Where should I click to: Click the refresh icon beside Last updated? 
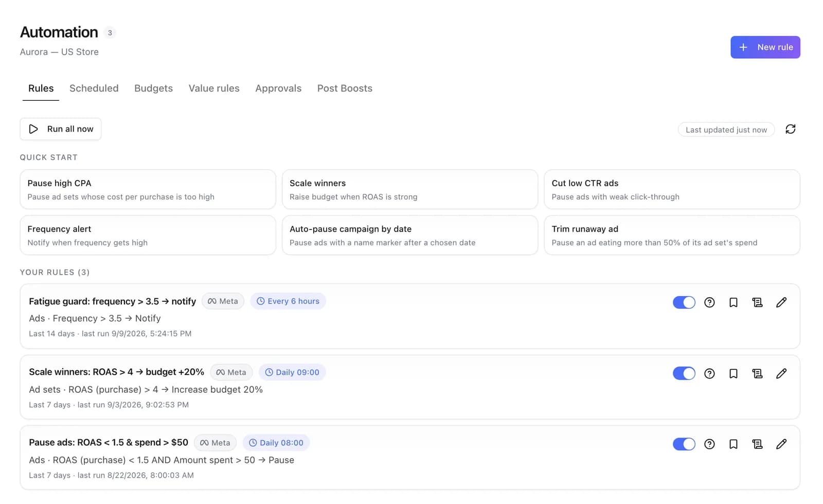click(791, 129)
